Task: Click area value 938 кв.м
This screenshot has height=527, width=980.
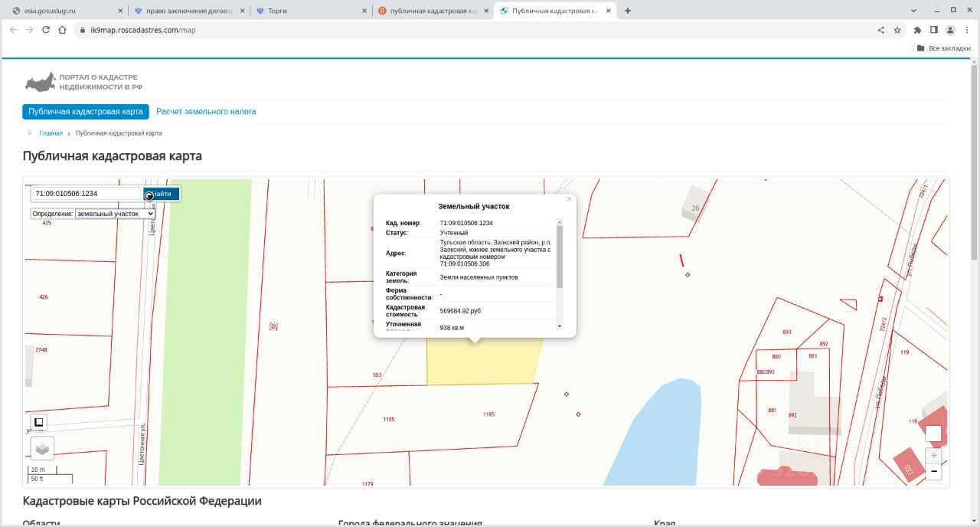Action: pyautogui.click(x=452, y=328)
